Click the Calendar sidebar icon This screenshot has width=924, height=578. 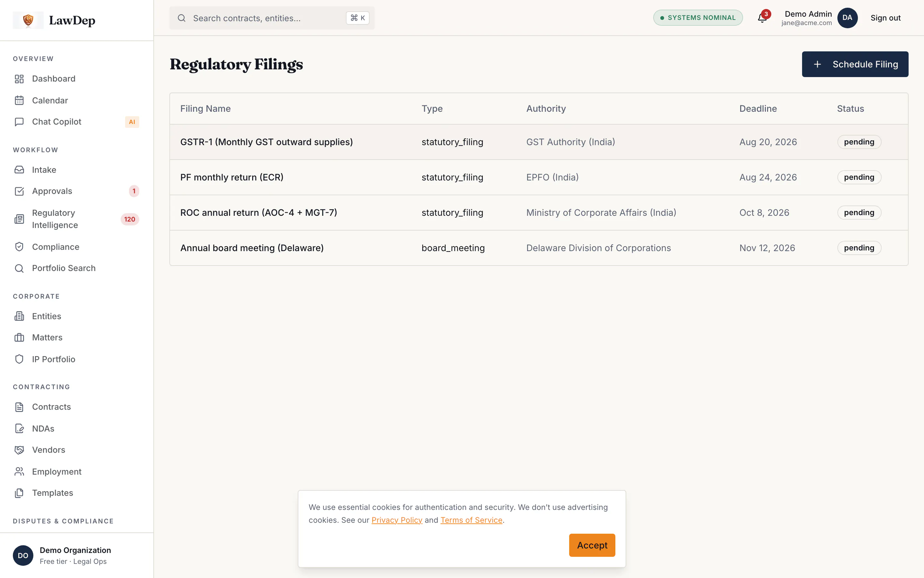point(19,101)
